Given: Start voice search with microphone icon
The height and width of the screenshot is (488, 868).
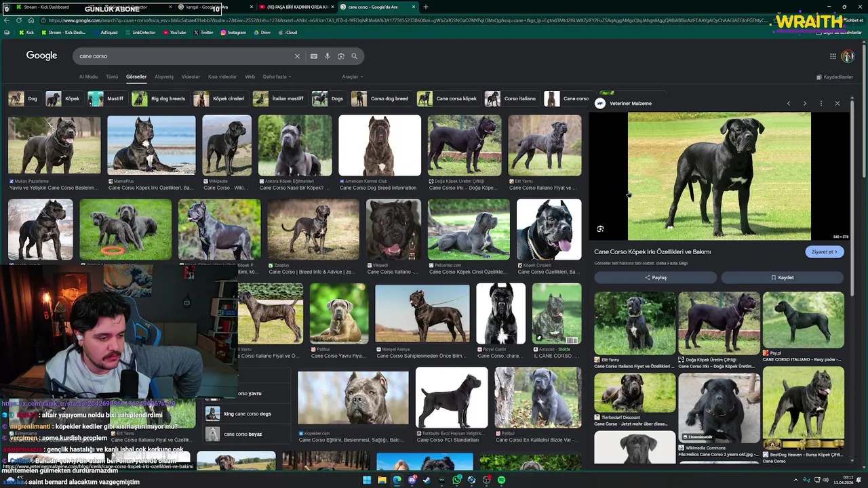Looking at the screenshot, I should pyautogui.click(x=327, y=56).
